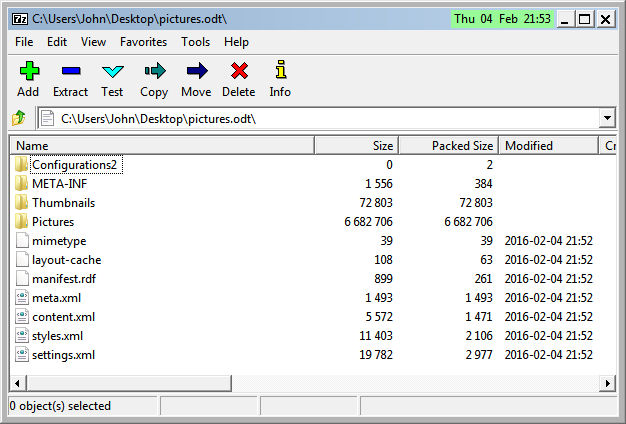Click the mimetype file icon
626x424 pixels.
point(22,241)
